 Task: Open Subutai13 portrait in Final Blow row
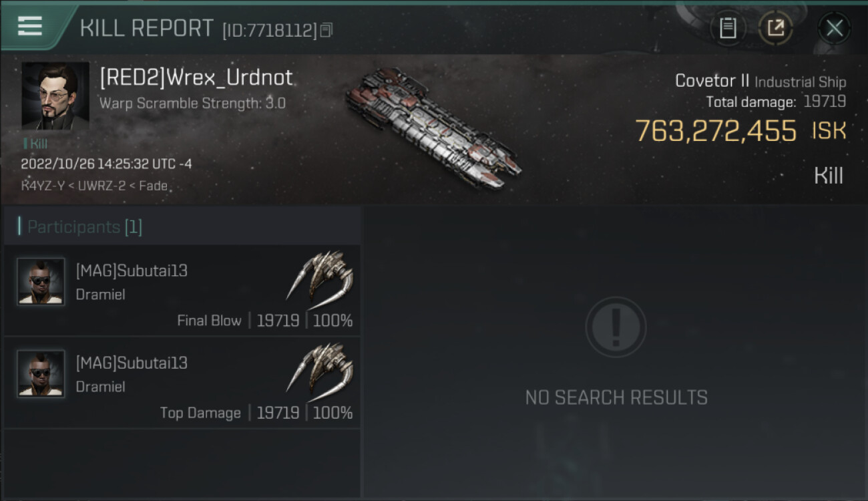point(41,281)
